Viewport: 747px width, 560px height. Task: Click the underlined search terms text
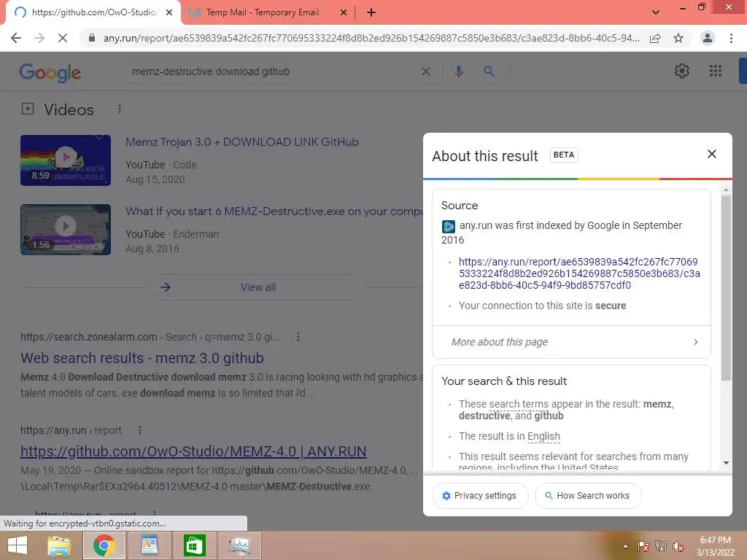coord(517,404)
